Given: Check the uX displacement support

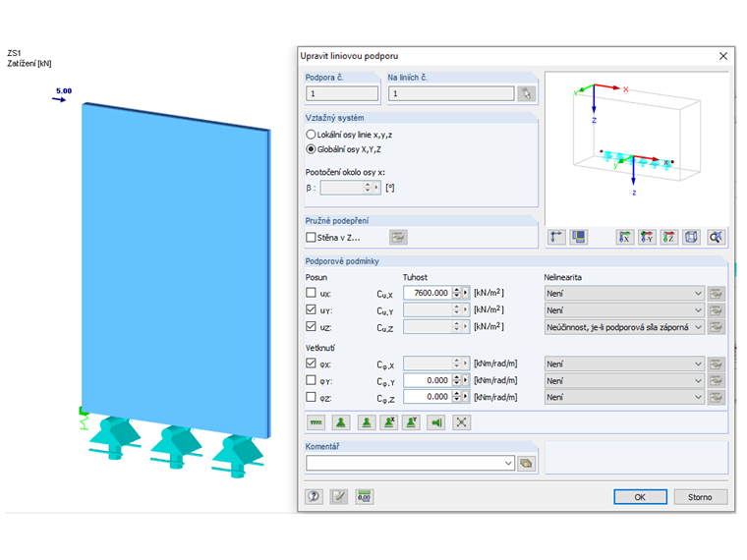Looking at the screenshot, I should 311,293.
